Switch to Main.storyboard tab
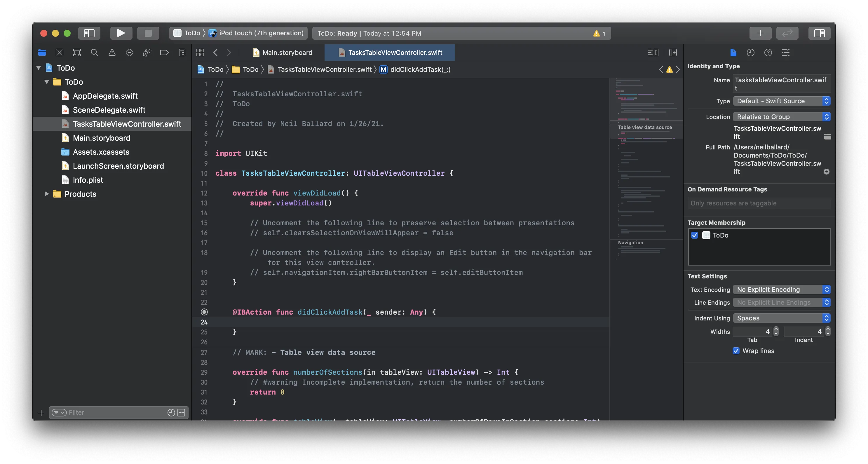 click(282, 53)
